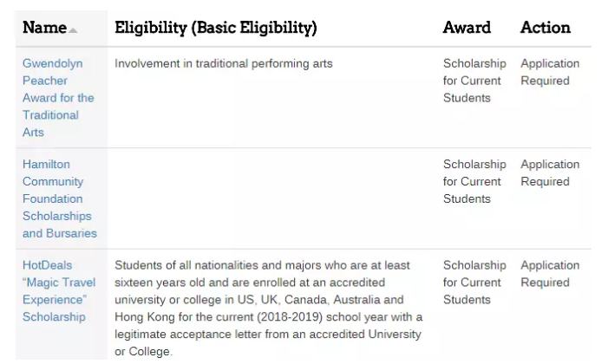Click the Award cell in HotDeals row

[x=474, y=283]
